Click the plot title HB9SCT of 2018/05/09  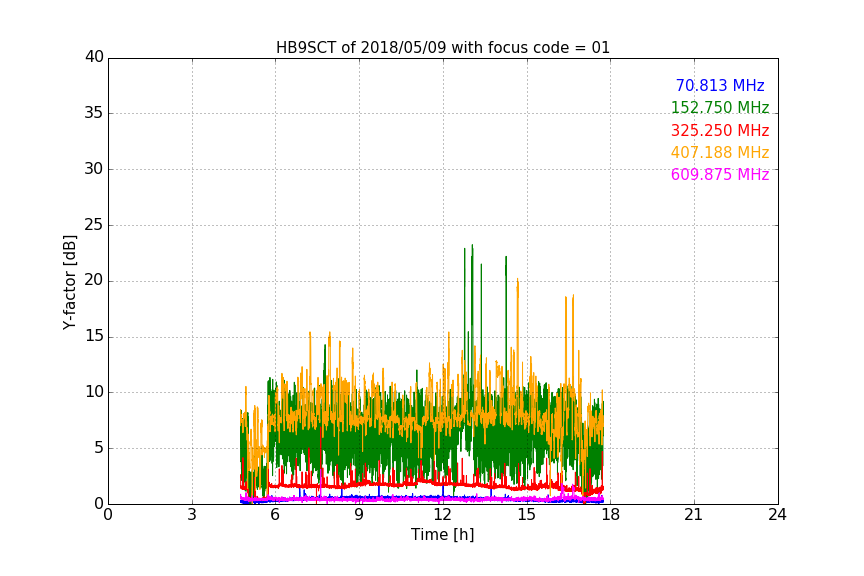442,48
